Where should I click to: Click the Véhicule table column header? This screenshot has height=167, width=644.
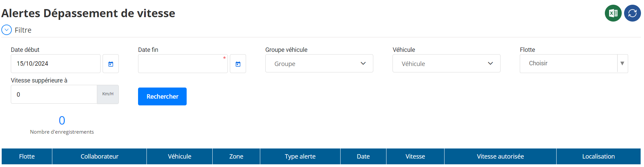coord(180,156)
